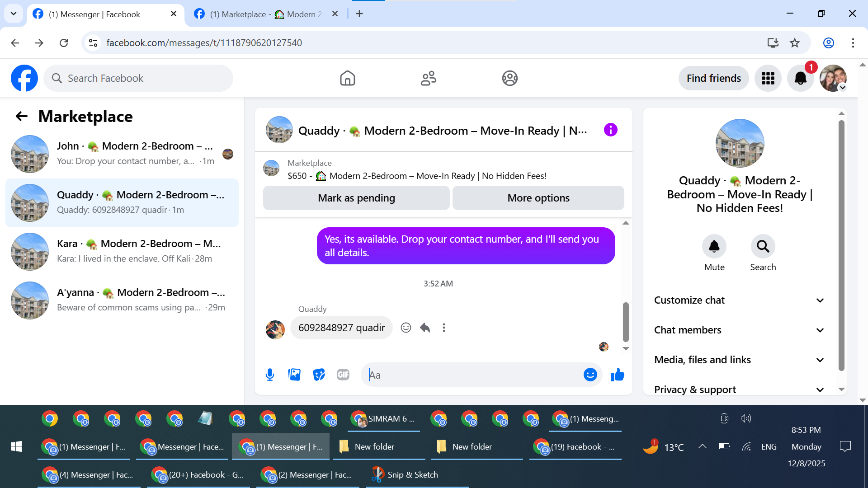Viewport: 868px width, 488px height.
Task: Open the tab search dropdown arrow
Action: (x=14, y=14)
